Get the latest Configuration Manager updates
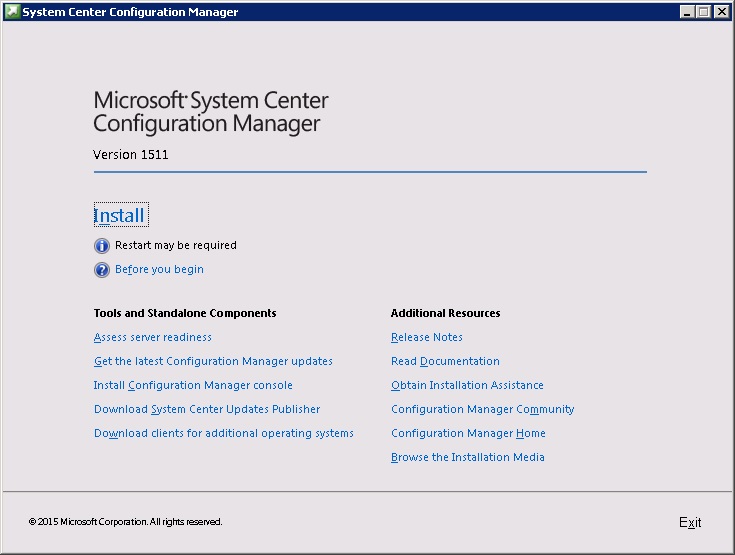Image resolution: width=735 pixels, height=555 pixels. pyautogui.click(x=213, y=361)
